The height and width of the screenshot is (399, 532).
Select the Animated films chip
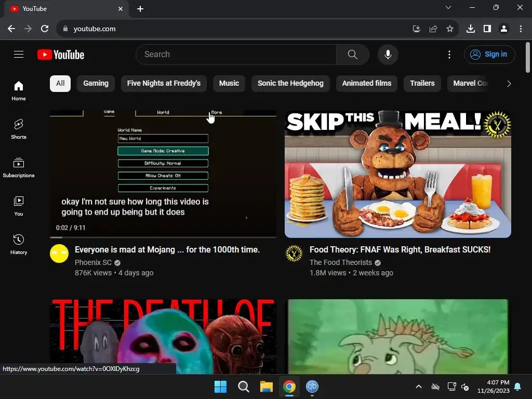[x=366, y=84]
